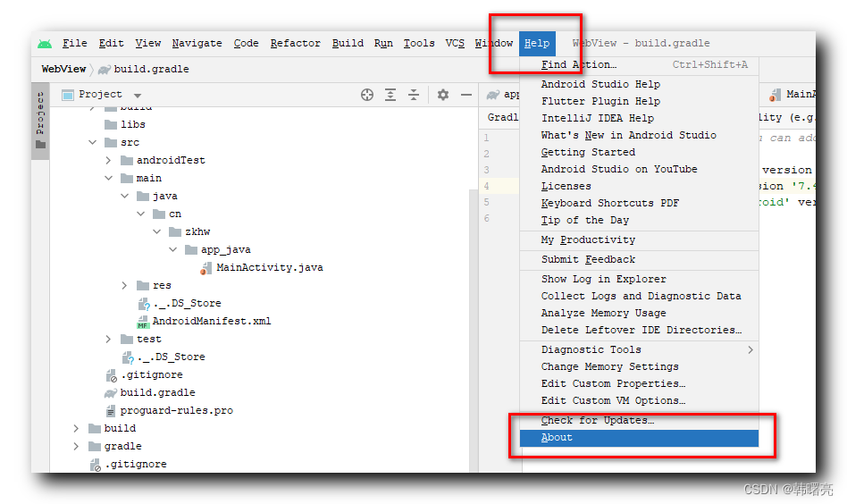Select Collect Logs and Diagnostic Data

(x=639, y=297)
